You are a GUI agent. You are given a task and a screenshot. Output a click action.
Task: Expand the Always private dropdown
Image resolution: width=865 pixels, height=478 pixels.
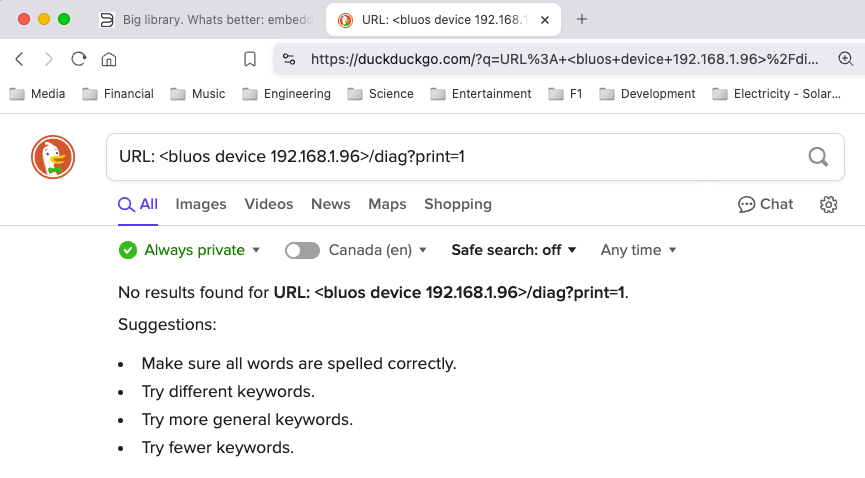(190, 250)
